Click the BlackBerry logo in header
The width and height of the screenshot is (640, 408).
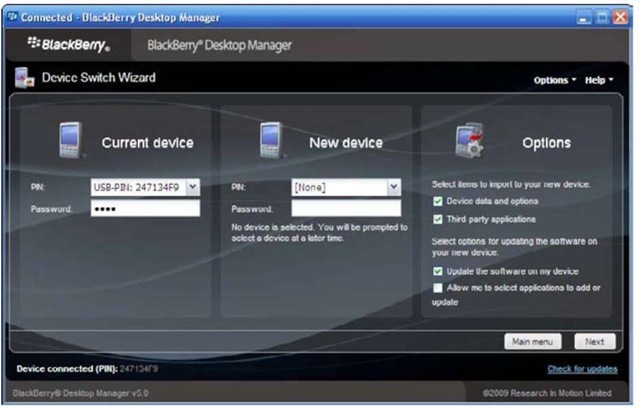click(x=69, y=44)
